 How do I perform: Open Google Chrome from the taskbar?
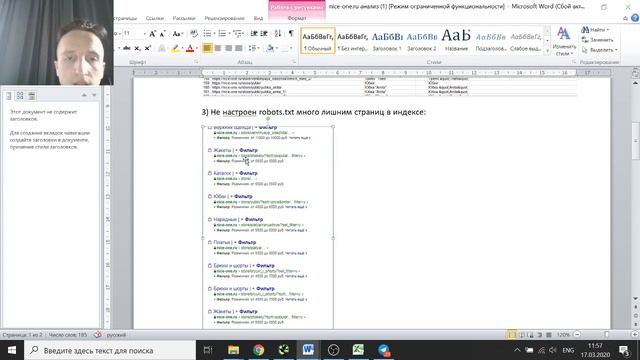[258, 350]
